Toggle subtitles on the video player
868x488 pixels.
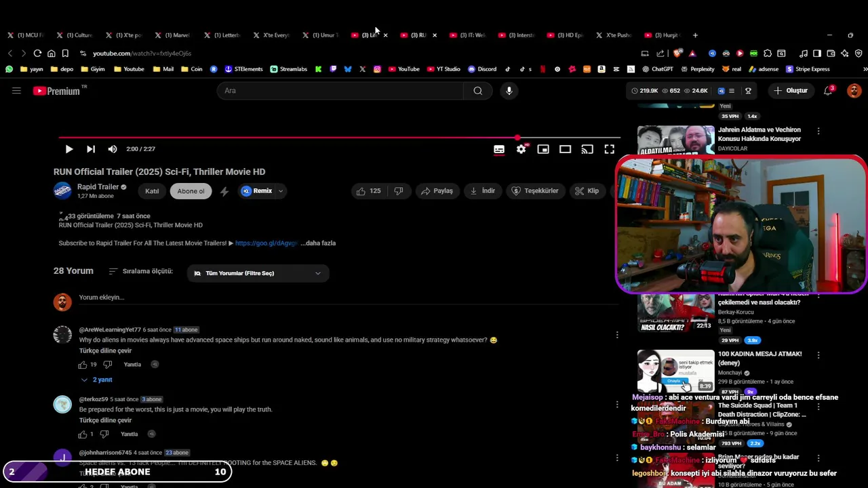pos(499,149)
